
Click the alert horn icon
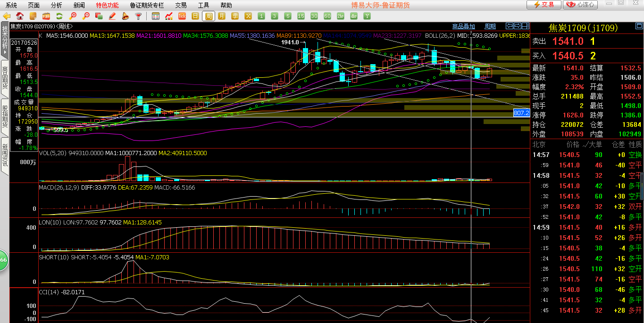click(x=125, y=16)
